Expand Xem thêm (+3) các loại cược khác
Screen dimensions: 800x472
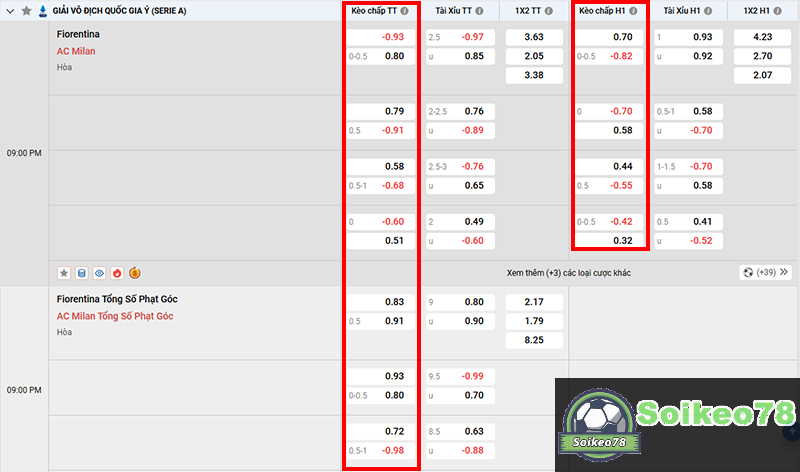click(568, 272)
